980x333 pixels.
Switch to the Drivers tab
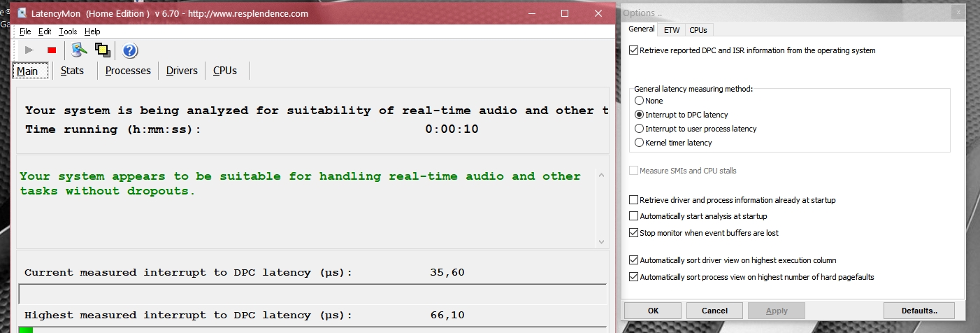182,71
